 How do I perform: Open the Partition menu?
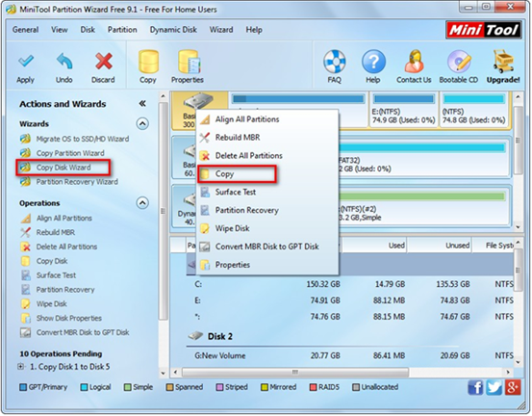click(x=122, y=30)
